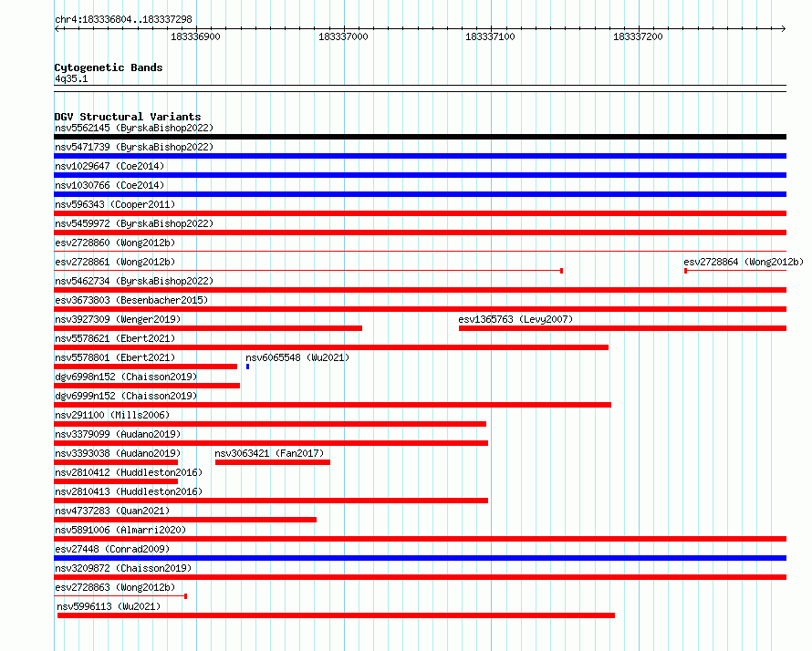This screenshot has width=812, height=651.
Task: Click the thin esv2728861 variant line
Action: (308, 271)
